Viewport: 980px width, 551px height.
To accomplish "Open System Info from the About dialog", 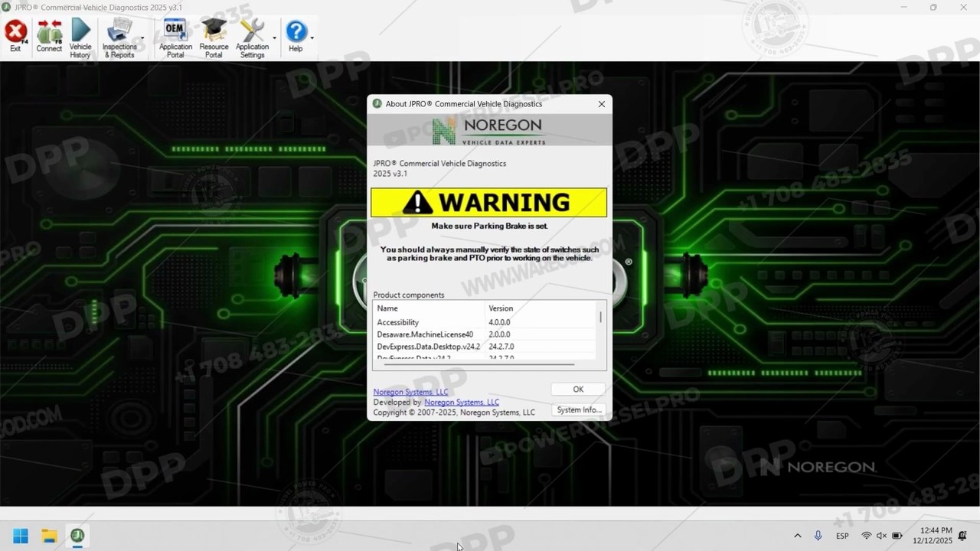I will pos(579,410).
